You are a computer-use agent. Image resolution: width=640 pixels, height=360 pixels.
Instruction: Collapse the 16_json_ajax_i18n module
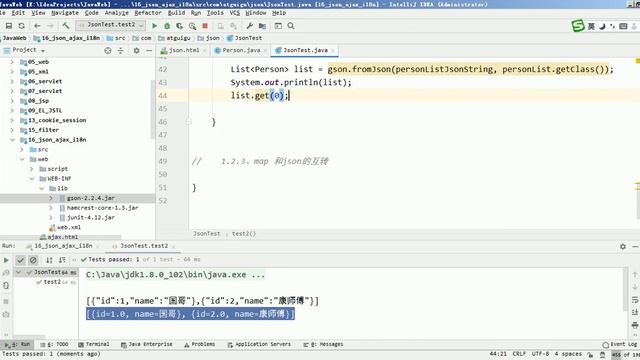pyautogui.click(x=12, y=140)
